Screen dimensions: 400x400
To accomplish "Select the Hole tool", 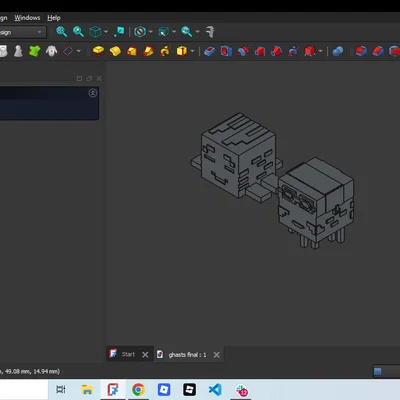I will (226, 51).
